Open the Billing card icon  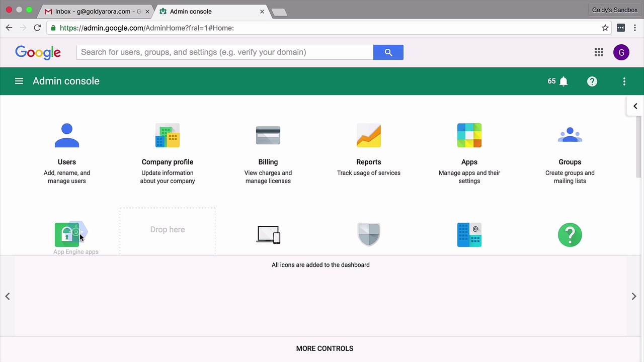(x=268, y=135)
